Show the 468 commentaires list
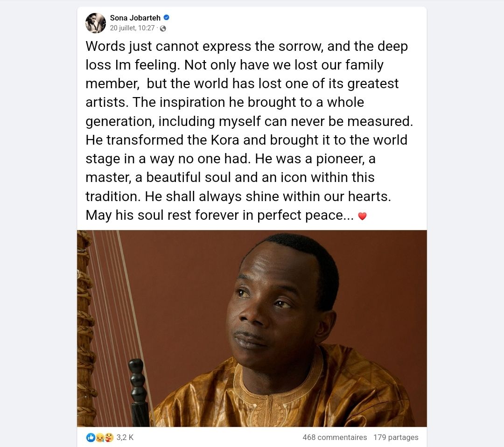The height and width of the screenshot is (447, 504). click(x=335, y=437)
